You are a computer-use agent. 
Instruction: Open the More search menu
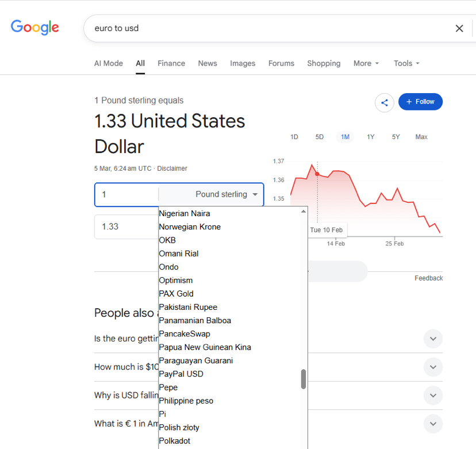click(366, 63)
